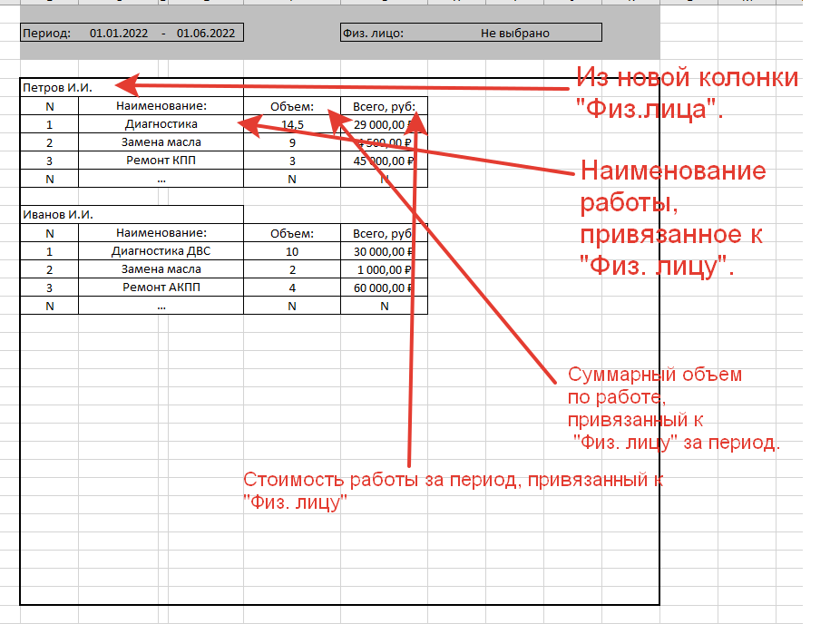Viewport: 840px width, 624px height.
Task: Select the 29 000,00 ₽ total cell
Action: coord(383,124)
